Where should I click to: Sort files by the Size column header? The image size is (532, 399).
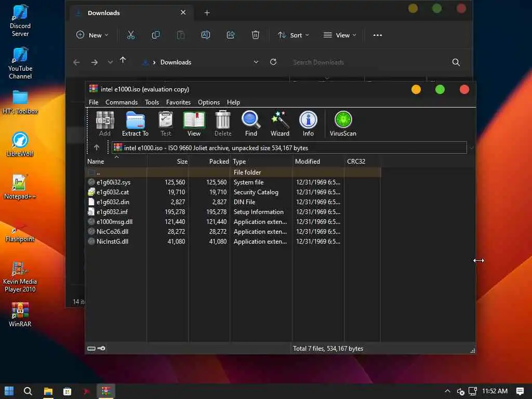click(168, 162)
